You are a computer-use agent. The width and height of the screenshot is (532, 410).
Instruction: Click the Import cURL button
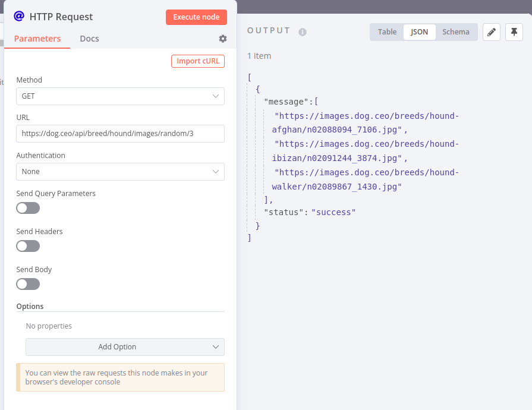point(197,61)
